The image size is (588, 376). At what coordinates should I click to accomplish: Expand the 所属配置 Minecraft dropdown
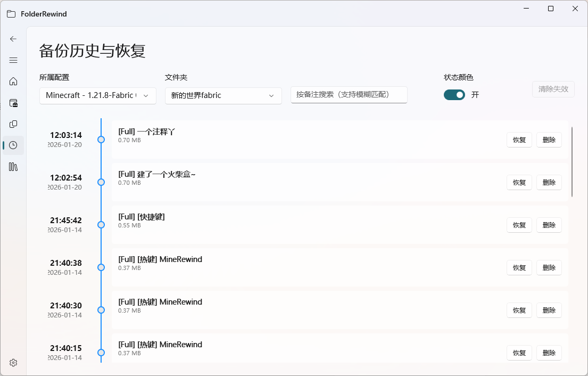[x=98, y=96]
